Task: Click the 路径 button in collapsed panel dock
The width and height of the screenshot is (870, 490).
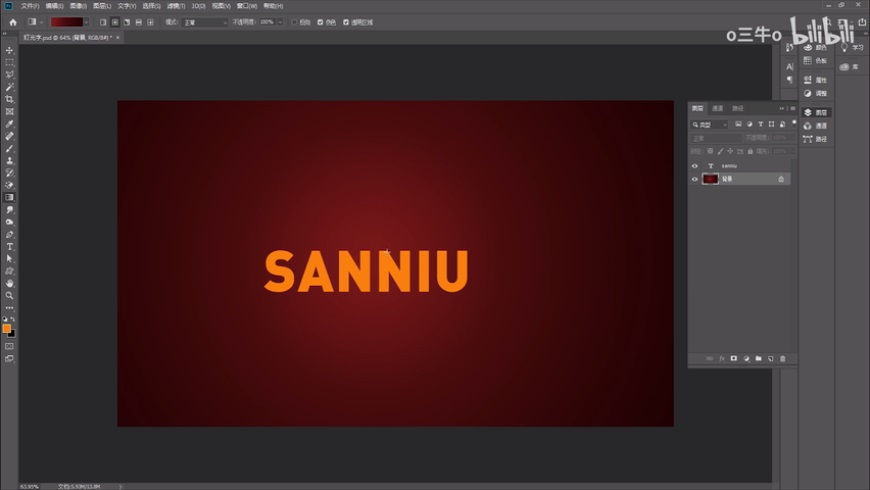Action: click(x=816, y=139)
